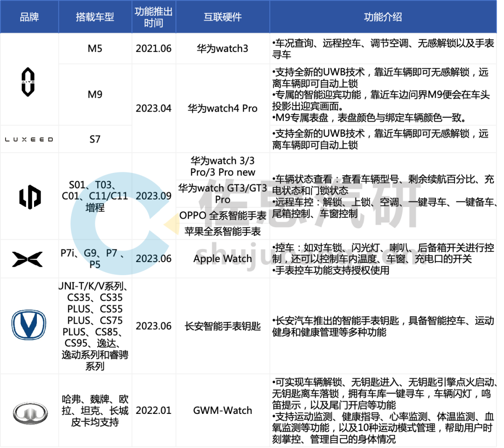Click the 车辆状态查看 description text
504x448 pixels.
(x=383, y=185)
